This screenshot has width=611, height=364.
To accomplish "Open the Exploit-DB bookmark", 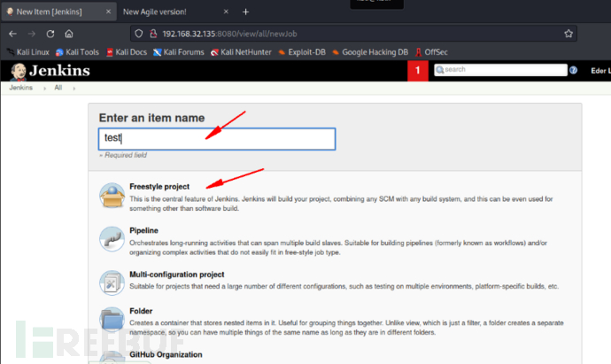I will 302,52.
